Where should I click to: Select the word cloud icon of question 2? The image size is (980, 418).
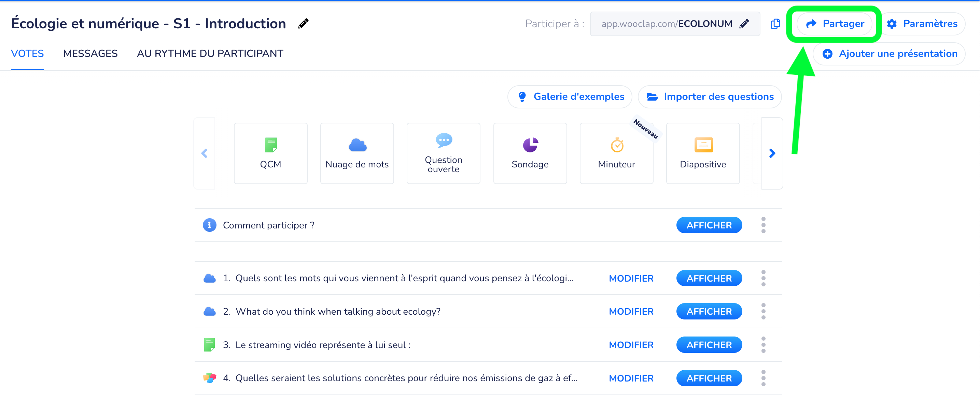210,311
